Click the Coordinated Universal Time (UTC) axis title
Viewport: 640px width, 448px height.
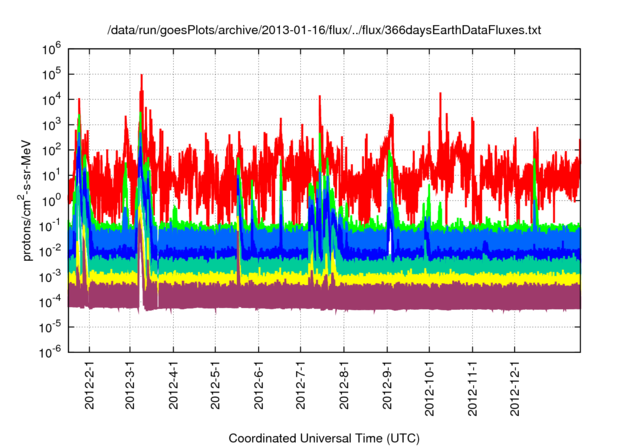point(324,438)
